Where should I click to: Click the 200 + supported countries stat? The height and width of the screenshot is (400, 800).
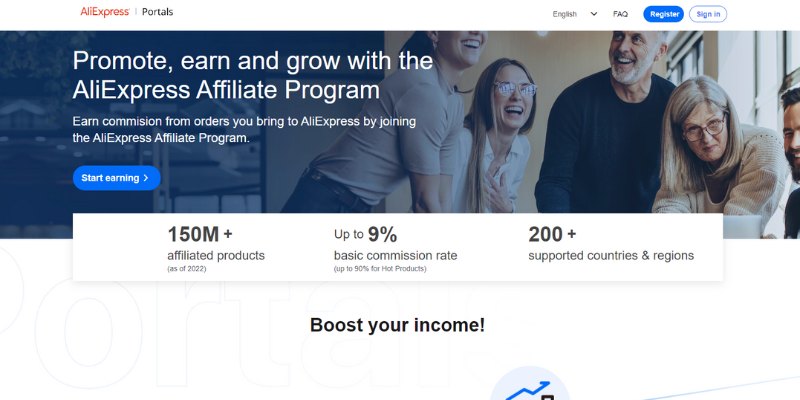click(611, 243)
